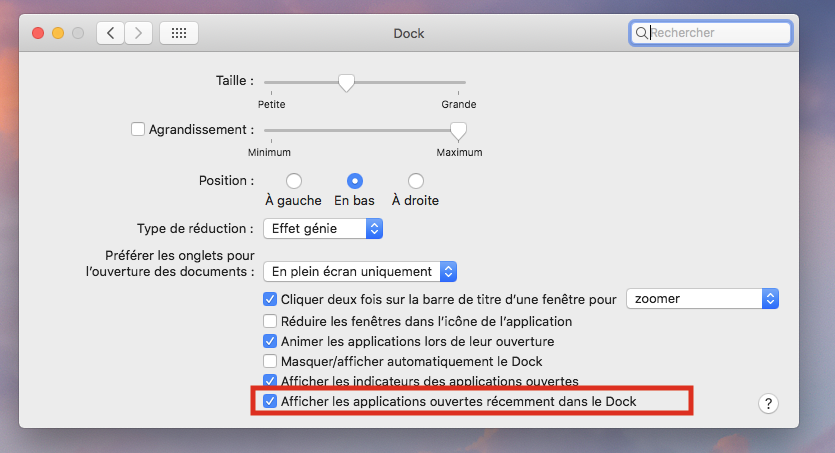835x453 pixels.
Task: Uncheck Cliquer deux fois sur la barre de titre
Action: 270,299
